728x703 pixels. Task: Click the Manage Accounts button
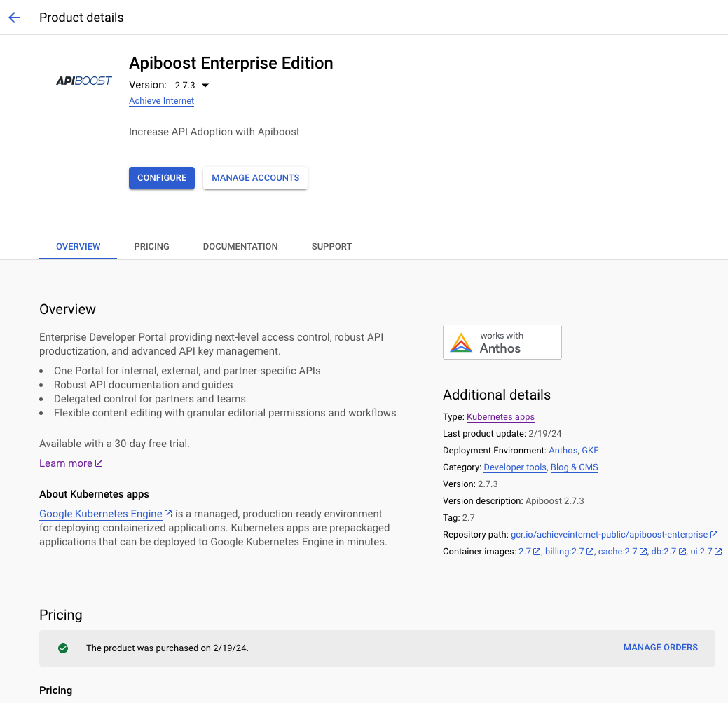255,178
